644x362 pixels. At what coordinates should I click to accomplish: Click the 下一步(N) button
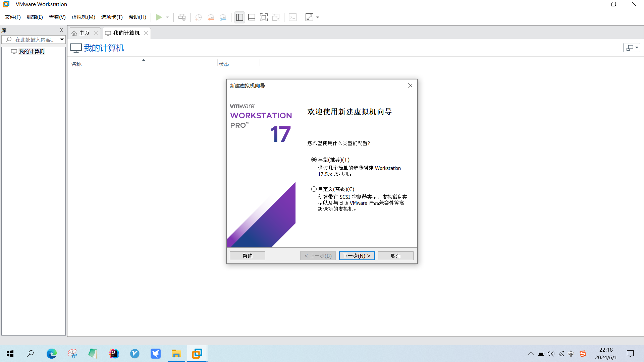357,256
